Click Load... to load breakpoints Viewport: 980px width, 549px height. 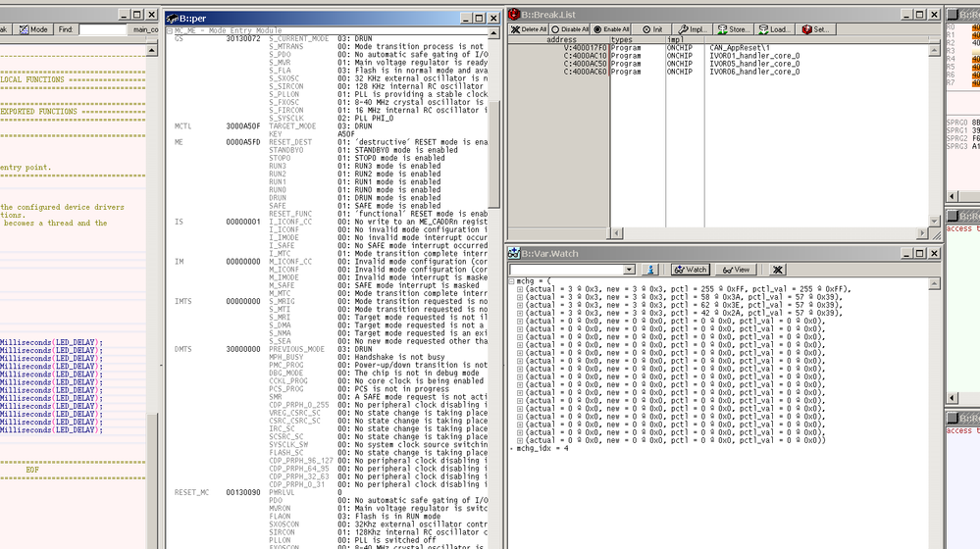774,29
